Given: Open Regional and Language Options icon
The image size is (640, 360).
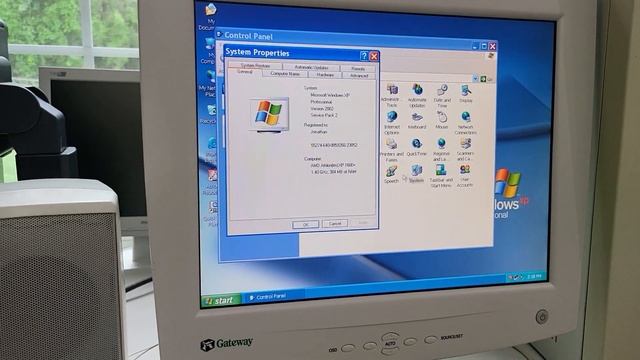Looking at the screenshot, I should tap(441, 149).
